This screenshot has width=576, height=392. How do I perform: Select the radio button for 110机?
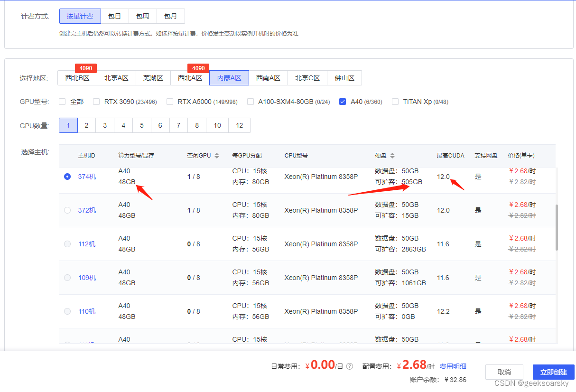tap(67, 311)
